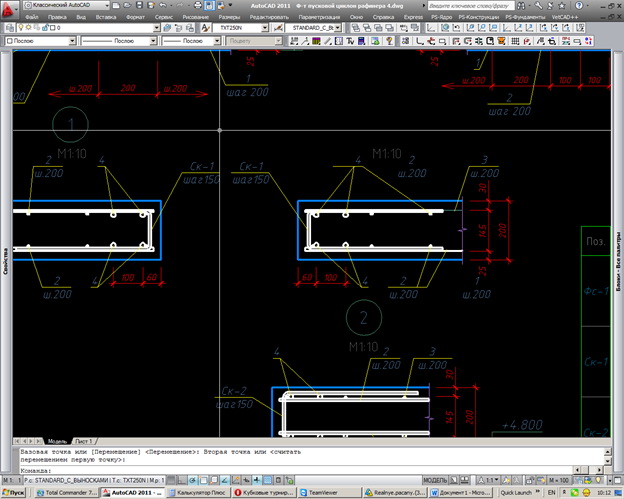Toggle the layer freeze sun icon for layer 0
Screen dimensions: 624x499
(28, 28)
